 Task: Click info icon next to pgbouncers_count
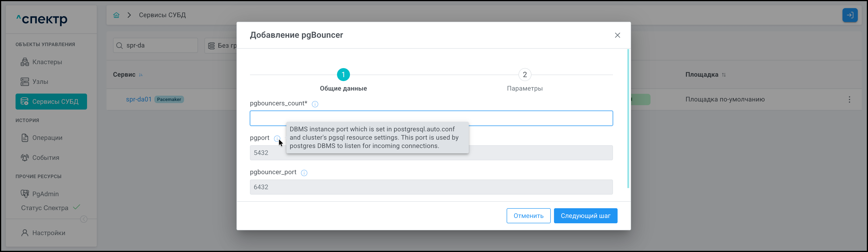pyautogui.click(x=315, y=104)
